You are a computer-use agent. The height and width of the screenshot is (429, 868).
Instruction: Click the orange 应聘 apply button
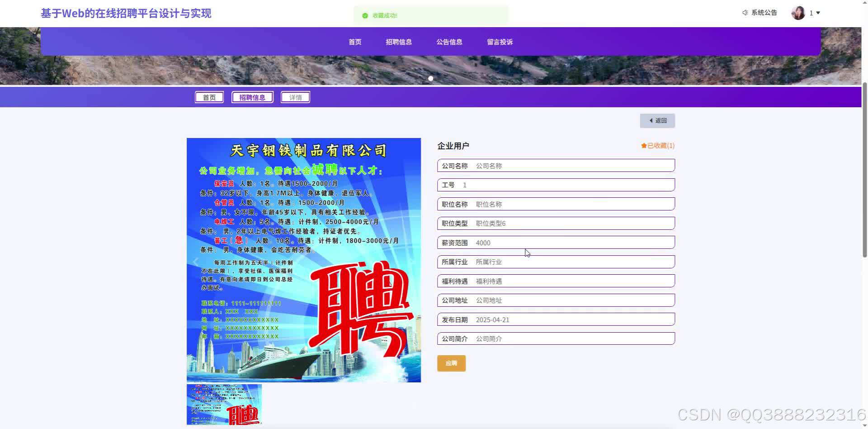click(451, 363)
